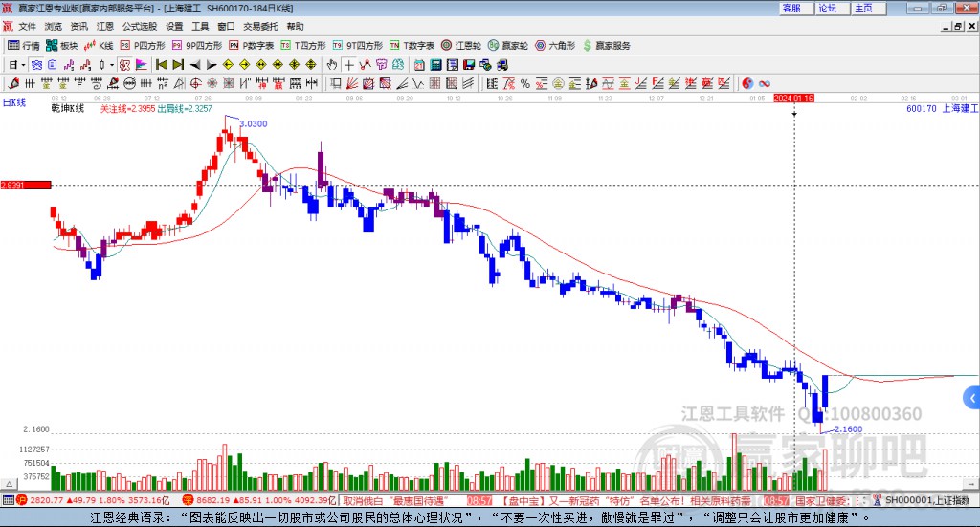This screenshot has height=527, width=980.
Task: Click the 客服 button in title bar
Action: (x=795, y=8)
